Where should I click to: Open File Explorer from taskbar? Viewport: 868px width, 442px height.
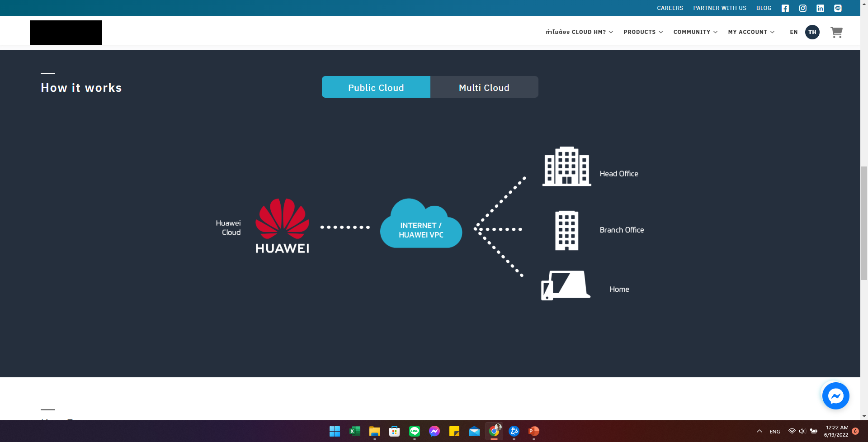[x=375, y=431]
